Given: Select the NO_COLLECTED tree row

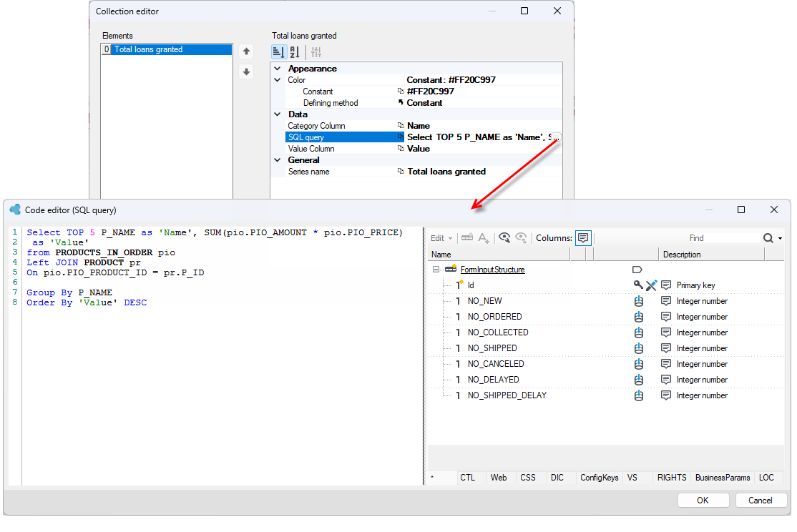Looking at the screenshot, I should 605,332.
